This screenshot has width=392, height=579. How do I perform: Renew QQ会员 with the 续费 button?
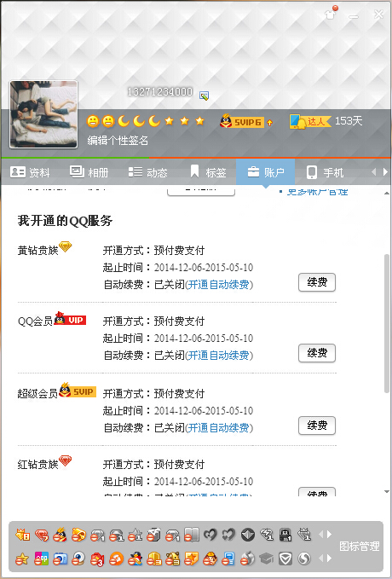(317, 353)
